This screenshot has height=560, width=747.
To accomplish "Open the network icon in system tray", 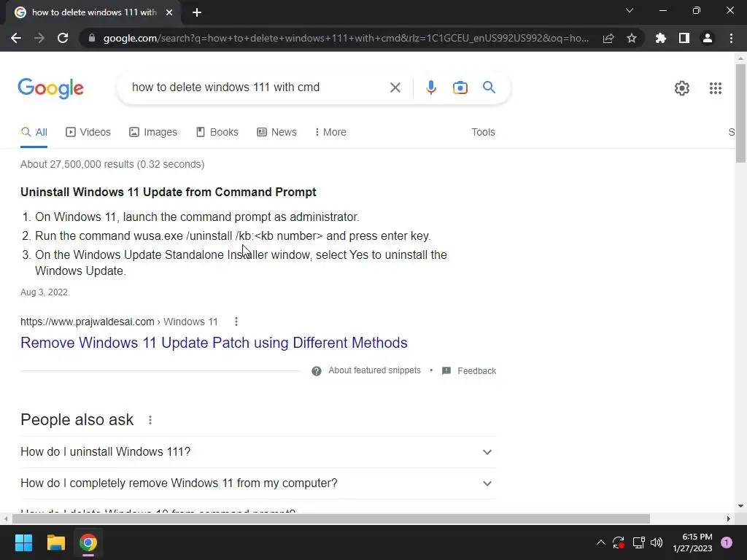I will pyautogui.click(x=638, y=542).
